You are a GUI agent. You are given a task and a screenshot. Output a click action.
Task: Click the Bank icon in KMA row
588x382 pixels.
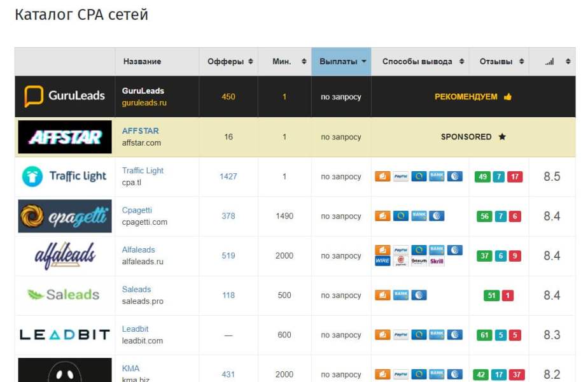click(x=437, y=374)
